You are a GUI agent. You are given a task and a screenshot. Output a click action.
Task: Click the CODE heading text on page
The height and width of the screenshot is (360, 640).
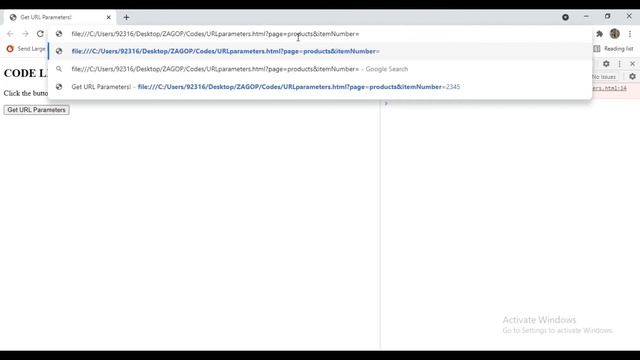pyautogui.click(x=25, y=73)
